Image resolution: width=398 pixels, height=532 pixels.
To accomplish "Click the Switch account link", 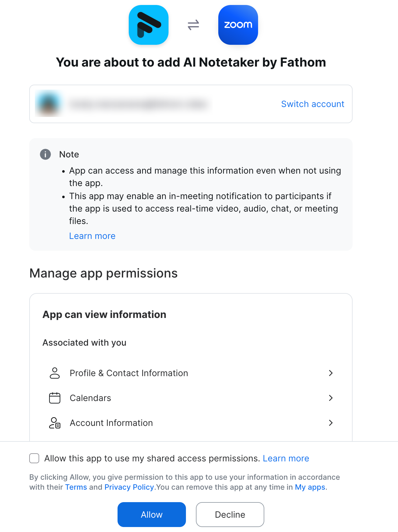I will (x=312, y=104).
